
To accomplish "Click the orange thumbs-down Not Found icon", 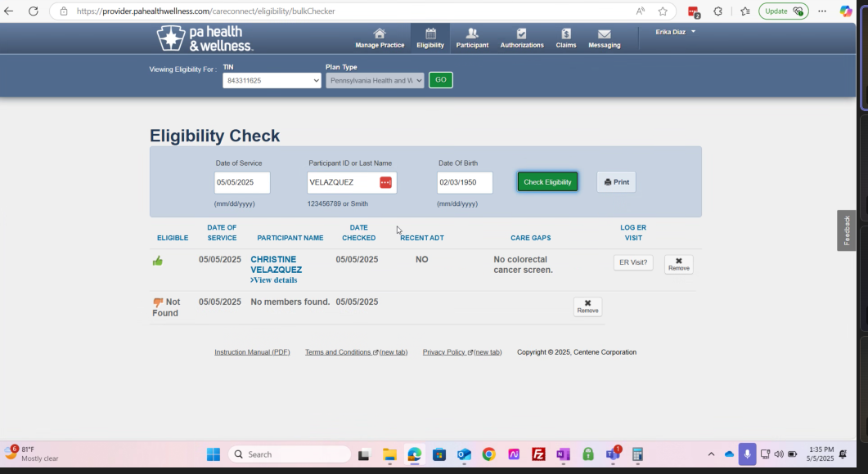I will 158,302.
